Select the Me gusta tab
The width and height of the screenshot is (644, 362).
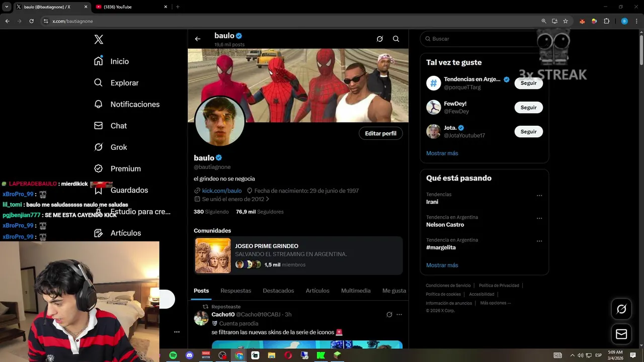coord(394,291)
